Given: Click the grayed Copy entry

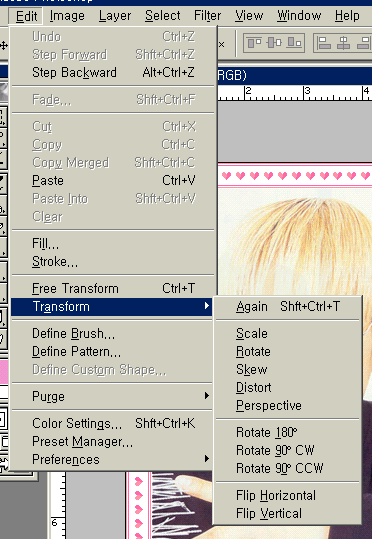Looking at the screenshot, I should [113, 145].
